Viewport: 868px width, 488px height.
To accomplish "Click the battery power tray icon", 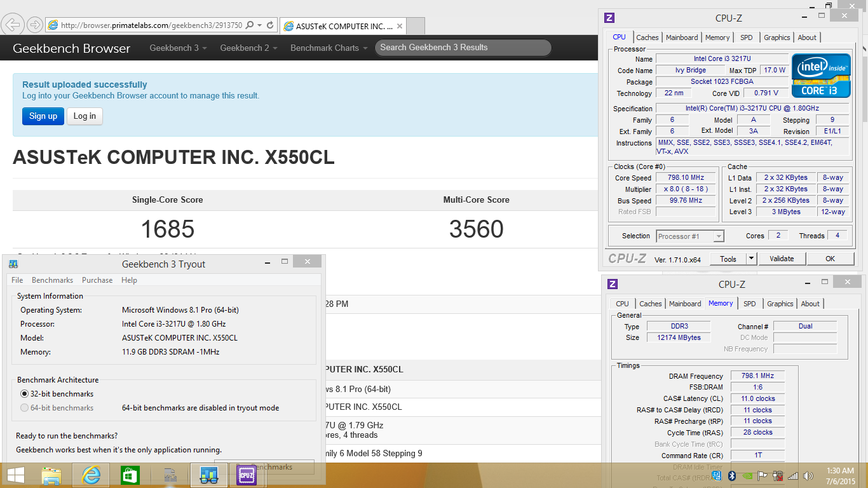I will pos(778,475).
